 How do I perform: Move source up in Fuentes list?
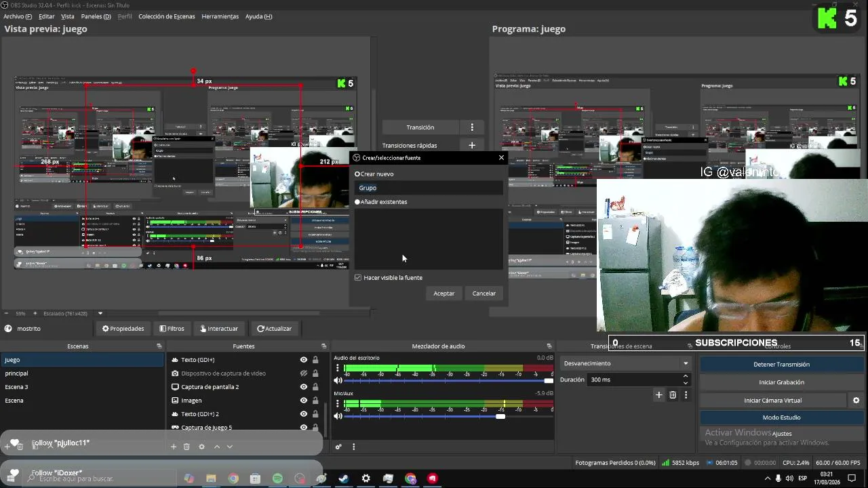(x=217, y=447)
